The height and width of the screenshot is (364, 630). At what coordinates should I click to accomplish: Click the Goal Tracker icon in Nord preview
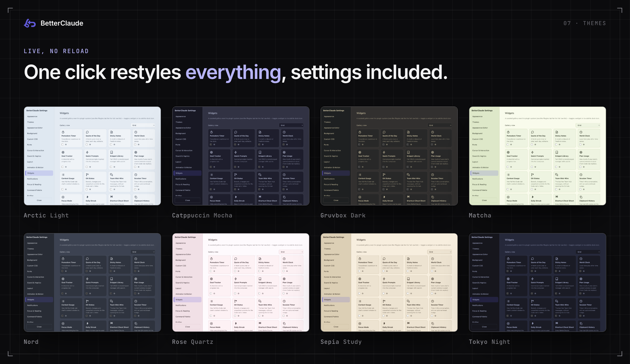(x=63, y=279)
